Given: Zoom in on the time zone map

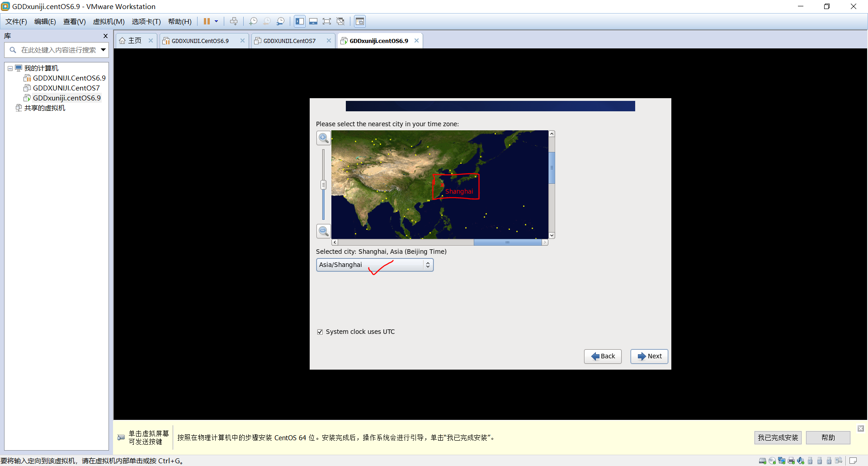Looking at the screenshot, I should pyautogui.click(x=324, y=138).
